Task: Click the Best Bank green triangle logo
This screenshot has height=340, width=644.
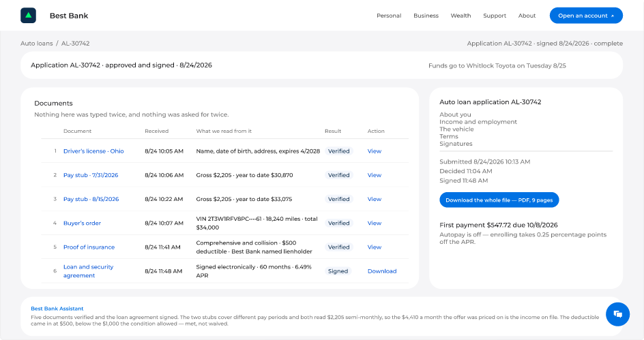Action: tap(29, 16)
